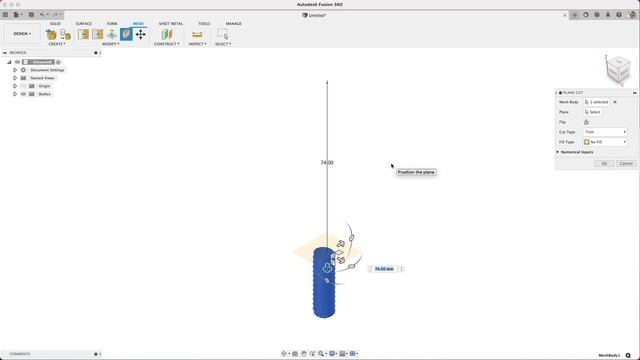Expand the COMMENTS panel toggle
The image size is (640, 360).
coord(96,354)
